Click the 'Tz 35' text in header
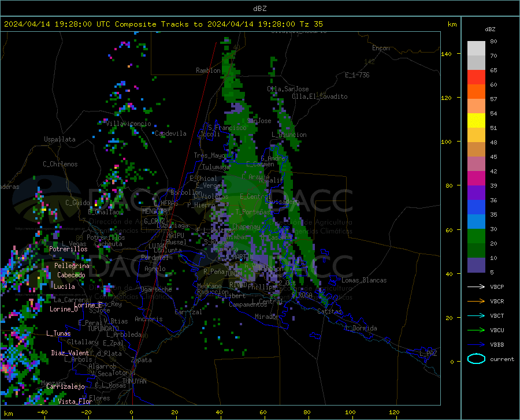The height and width of the screenshot is (420, 520). click(311, 24)
